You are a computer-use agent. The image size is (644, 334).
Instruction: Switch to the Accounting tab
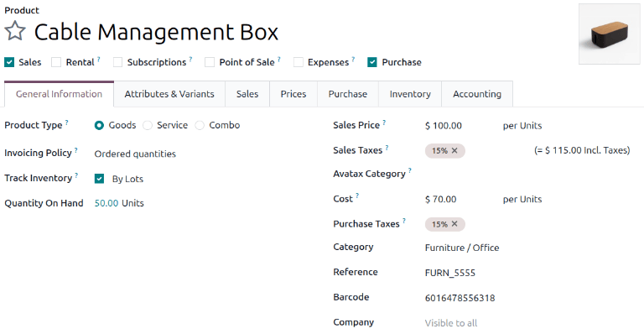(477, 94)
